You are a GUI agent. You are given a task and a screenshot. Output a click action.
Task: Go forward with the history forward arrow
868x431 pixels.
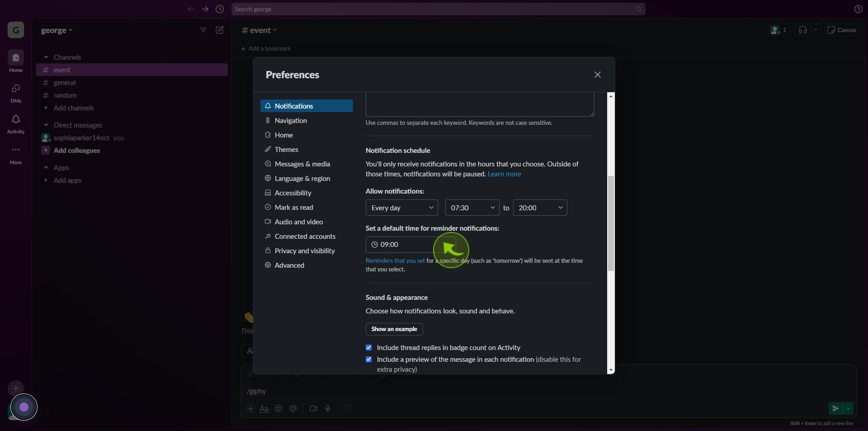205,9
